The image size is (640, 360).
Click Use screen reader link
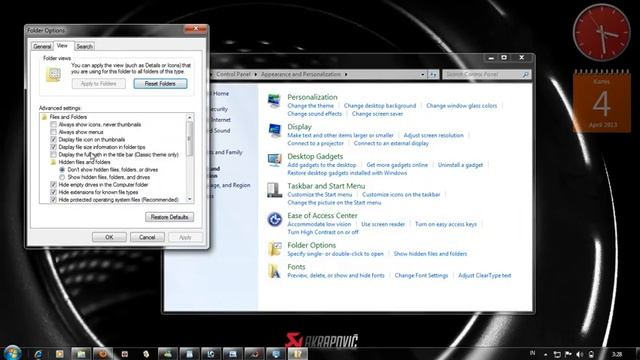383,224
